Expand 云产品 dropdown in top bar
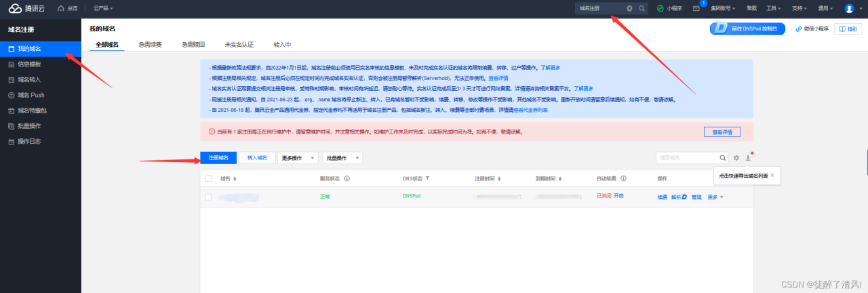The height and width of the screenshot is (293, 868). pos(103,8)
